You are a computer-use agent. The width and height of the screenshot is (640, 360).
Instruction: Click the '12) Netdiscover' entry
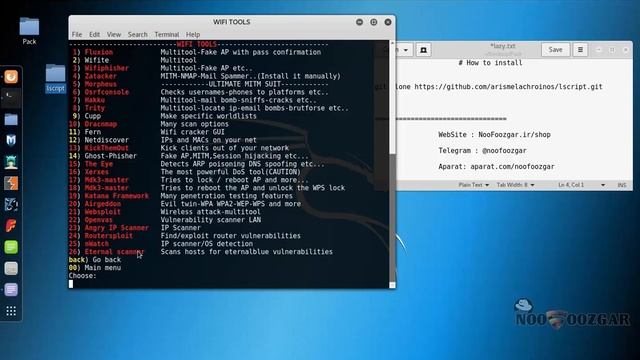(x=98, y=140)
